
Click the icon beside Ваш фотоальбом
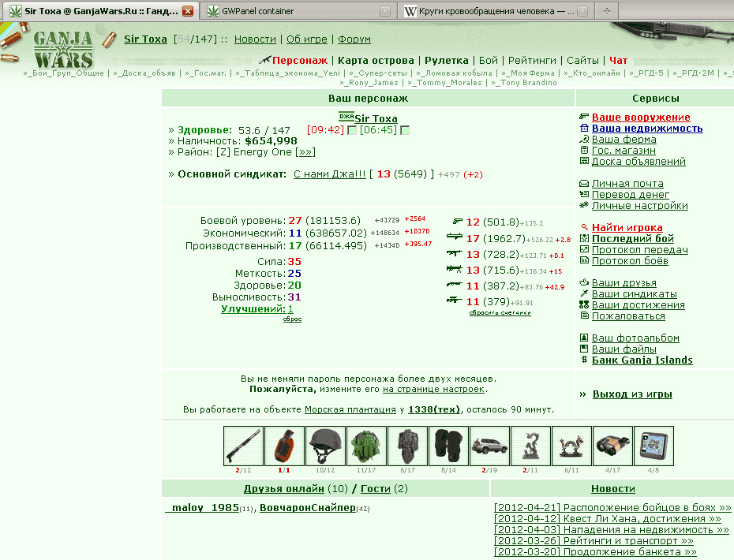point(584,338)
